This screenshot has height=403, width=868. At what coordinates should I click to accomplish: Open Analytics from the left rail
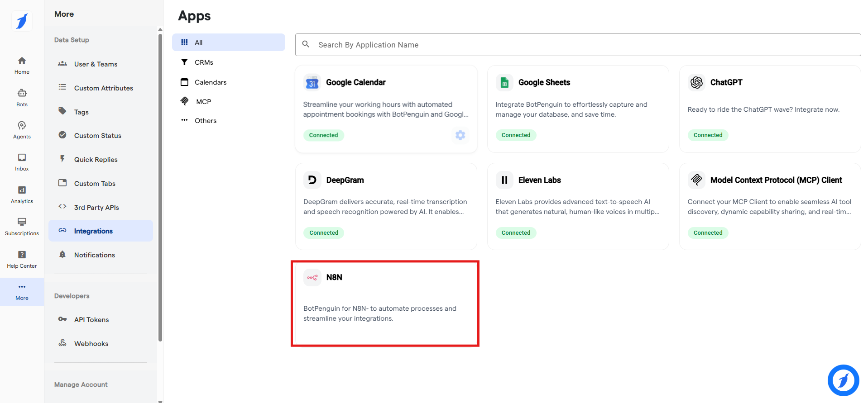[x=22, y=194]
